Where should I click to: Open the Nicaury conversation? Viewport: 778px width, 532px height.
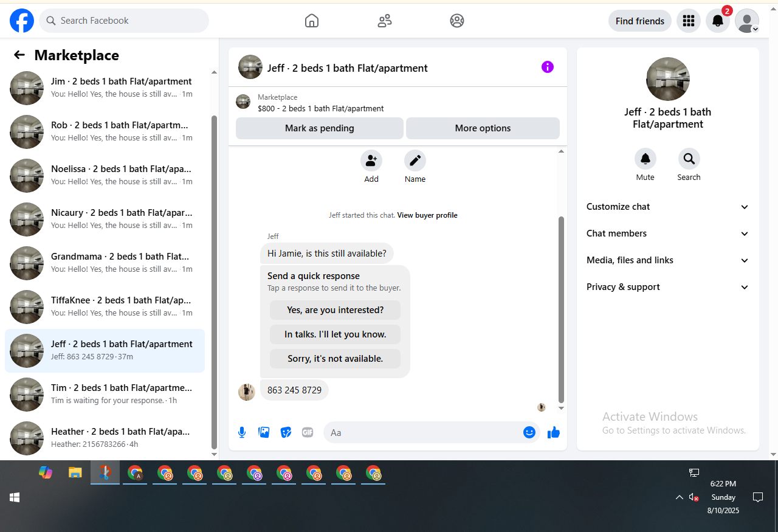click(105, 219)
